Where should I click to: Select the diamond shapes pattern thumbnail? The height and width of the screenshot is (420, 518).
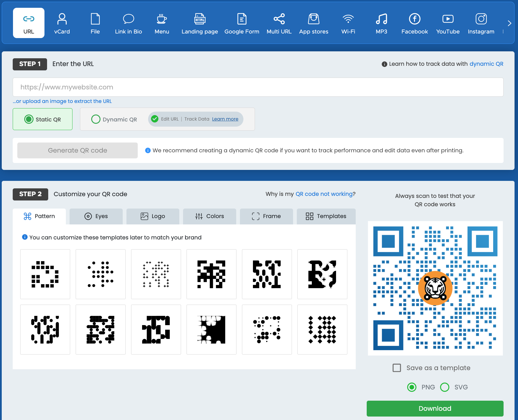click(x=322, y=329)
